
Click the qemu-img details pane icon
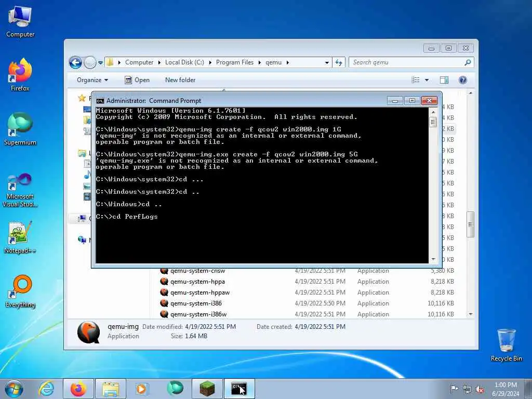(x=88, y=332)
